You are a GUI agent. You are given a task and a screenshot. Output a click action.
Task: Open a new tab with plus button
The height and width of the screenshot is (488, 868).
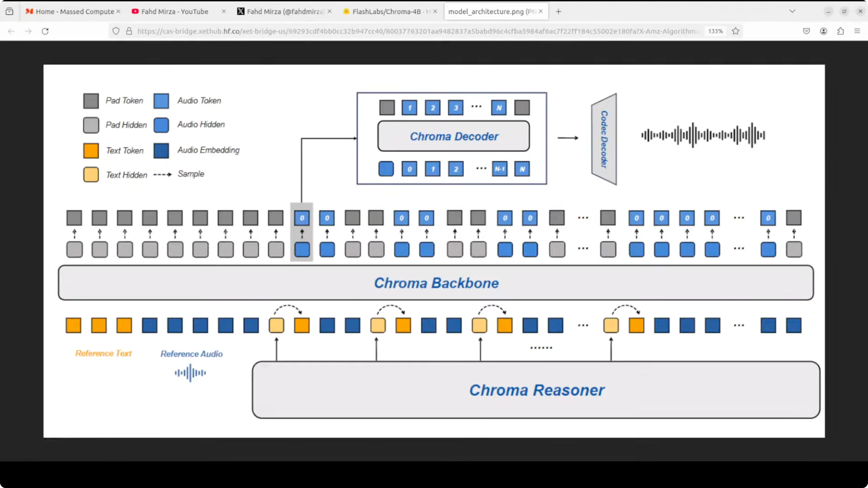click(558, 12)
